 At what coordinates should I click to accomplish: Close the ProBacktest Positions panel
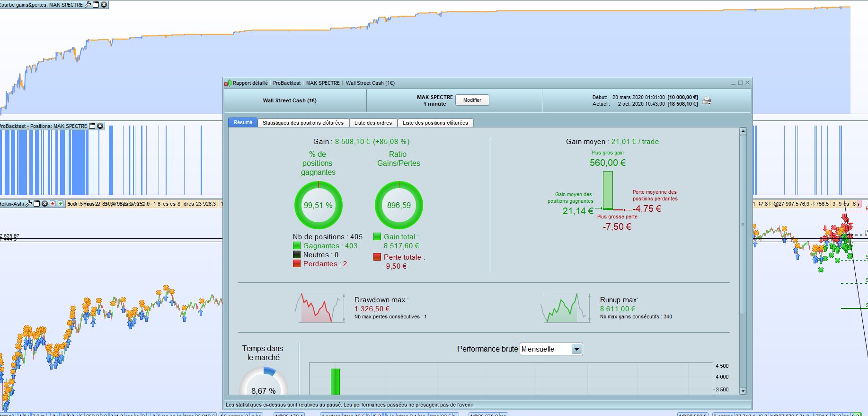coord(100,126)
